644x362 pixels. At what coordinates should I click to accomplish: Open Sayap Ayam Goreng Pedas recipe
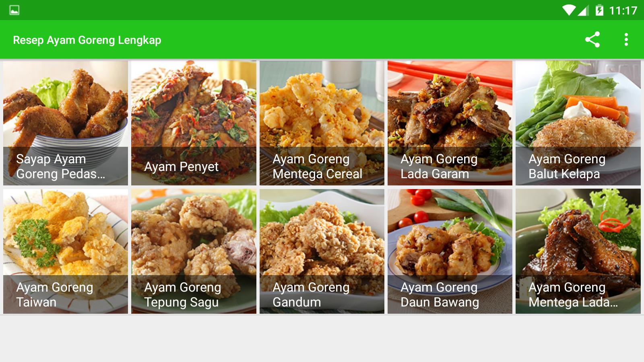pos(66,123)
